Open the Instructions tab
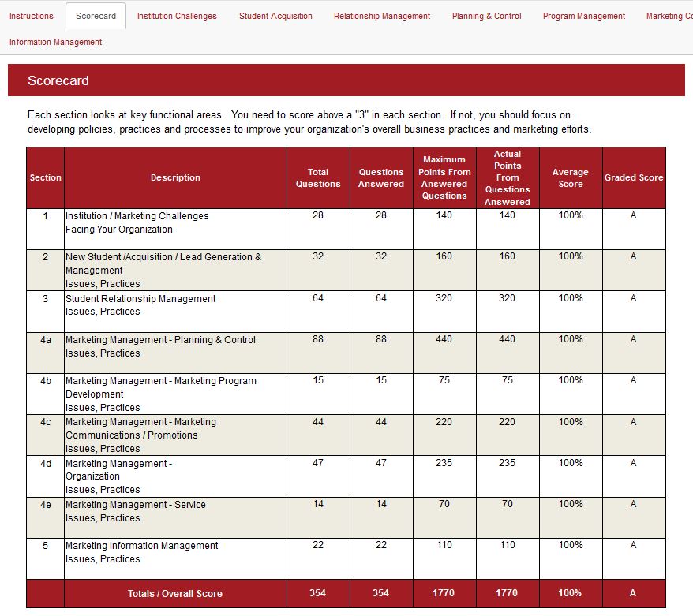 tap(32, 16)
